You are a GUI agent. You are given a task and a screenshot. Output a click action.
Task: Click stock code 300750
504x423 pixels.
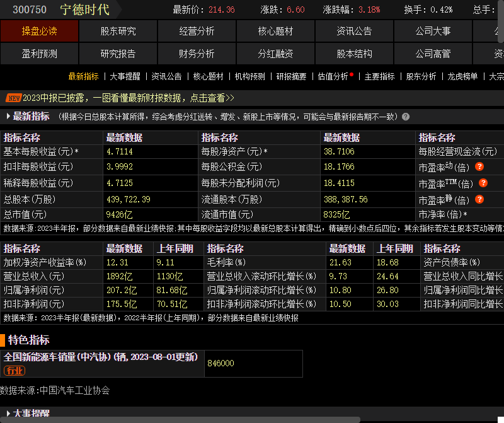tap(30, 9)
